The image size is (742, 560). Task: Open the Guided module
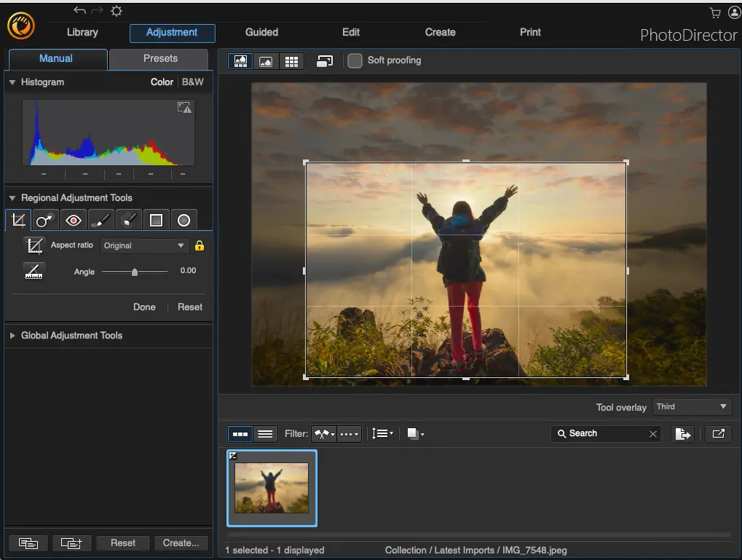coord(261,32)
